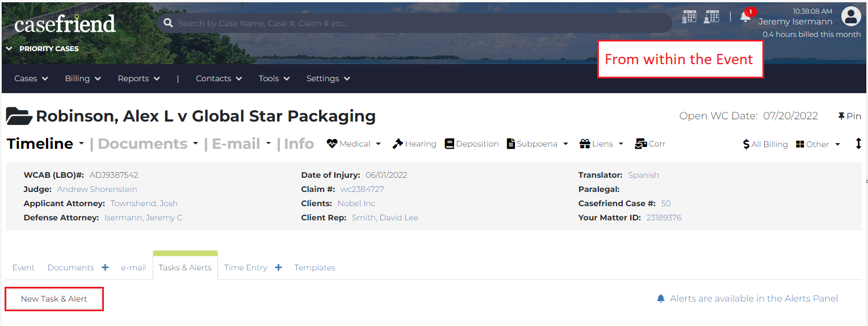The image size is (868, 326).
Task: Expand the Priority Cases section
Action: [43, 48]
